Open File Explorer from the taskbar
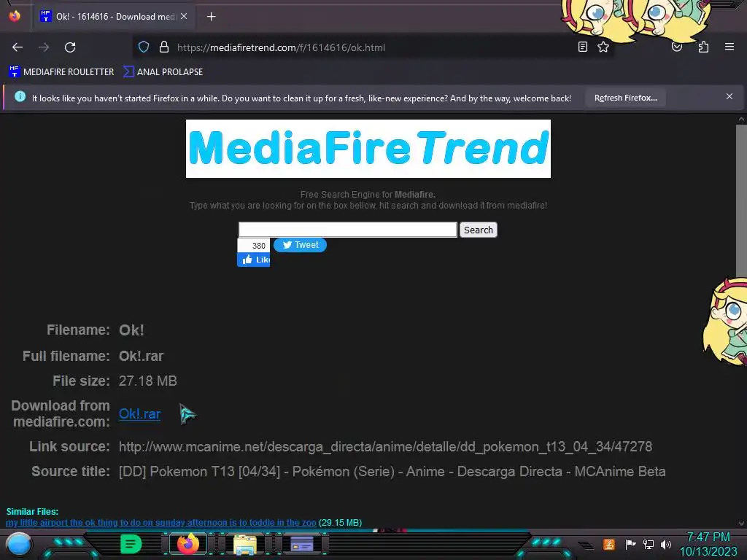 click(245, 544)
